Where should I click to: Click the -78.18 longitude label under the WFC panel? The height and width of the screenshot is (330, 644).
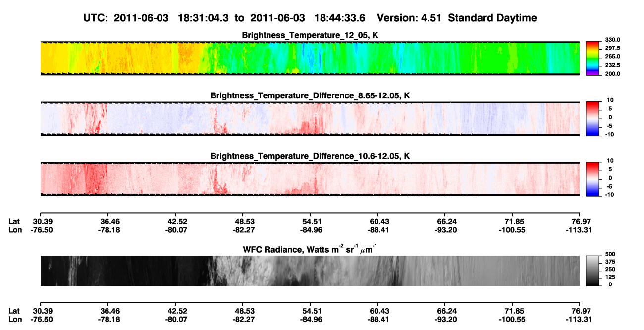[110, 319]
